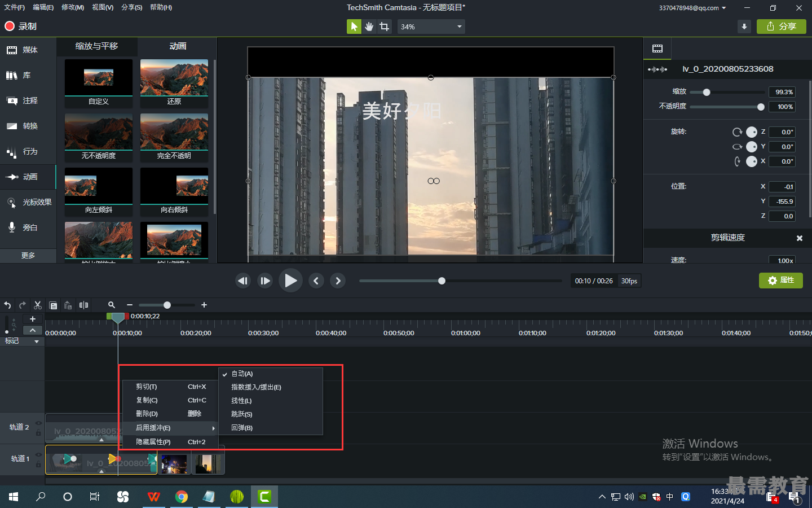Play the video with the play button
This screenshot has width=812, height=508.
click(x=290, y=281)
